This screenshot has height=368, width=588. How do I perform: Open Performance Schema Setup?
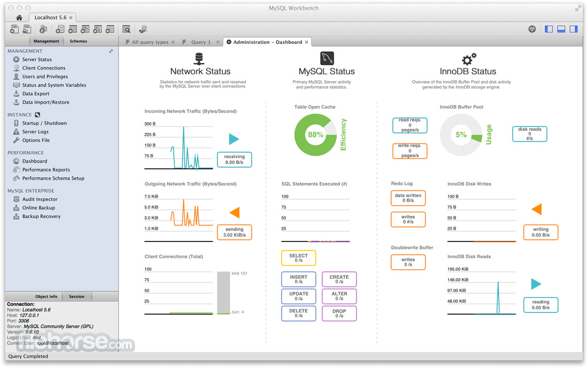click(x=53, y=178)
